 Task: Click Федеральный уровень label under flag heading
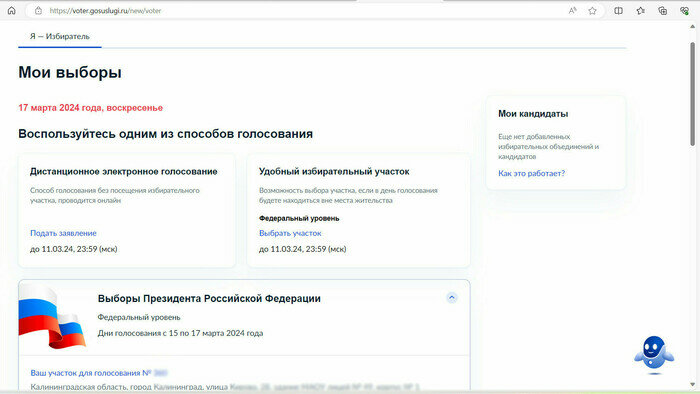coord(139,317)
